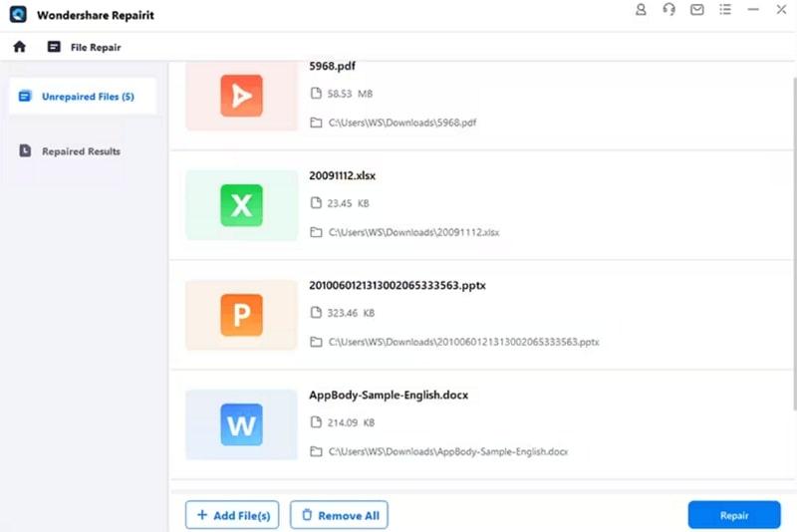Click the vertical scrollbar of the file list
797x532 pixels.
tap(794, 244)
